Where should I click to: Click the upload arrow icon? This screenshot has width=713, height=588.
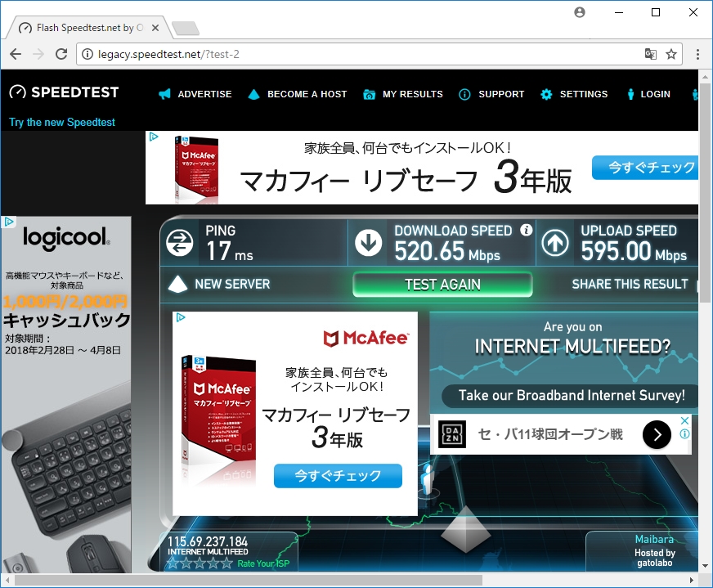554,242
